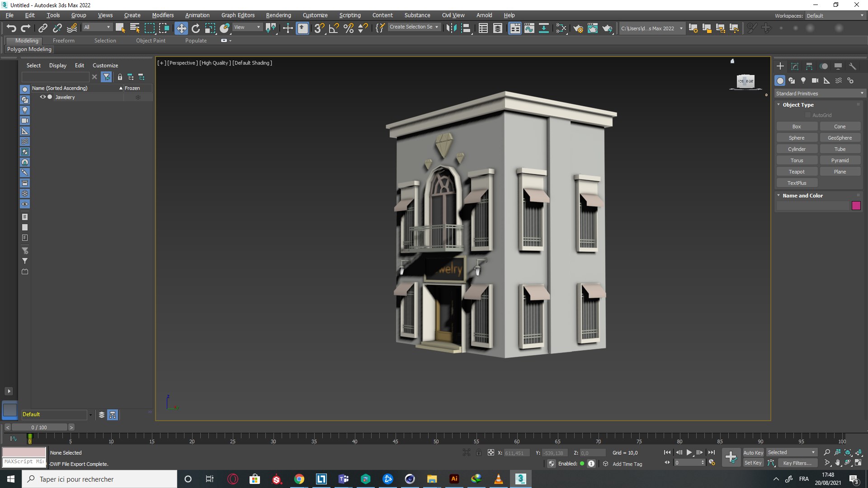Open the Workspaces Default dropdown
868x488 pixels.
(835, 16)
